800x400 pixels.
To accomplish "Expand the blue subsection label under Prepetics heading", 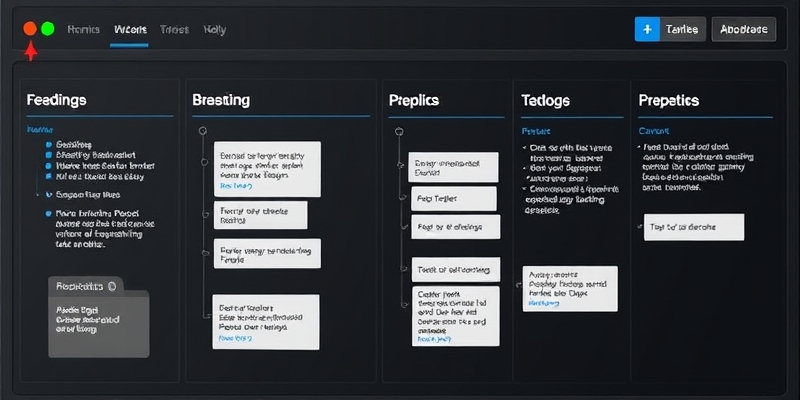I will pos(652,130).
